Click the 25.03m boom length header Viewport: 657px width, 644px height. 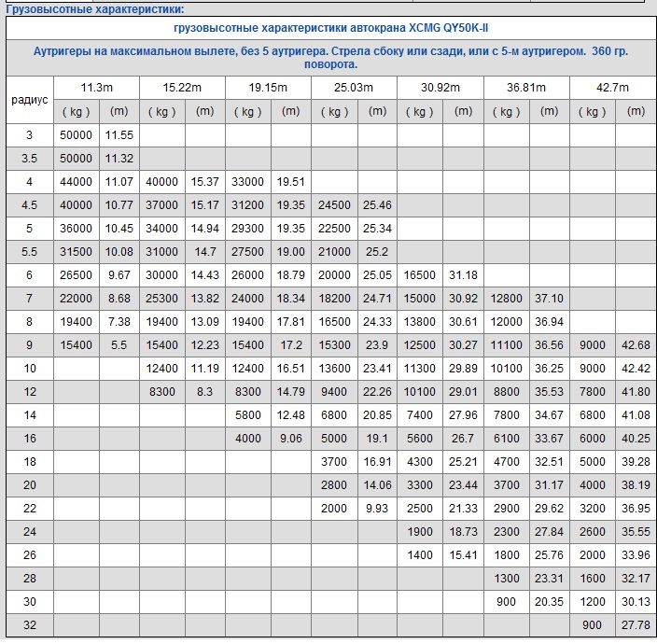coord(354,88)
